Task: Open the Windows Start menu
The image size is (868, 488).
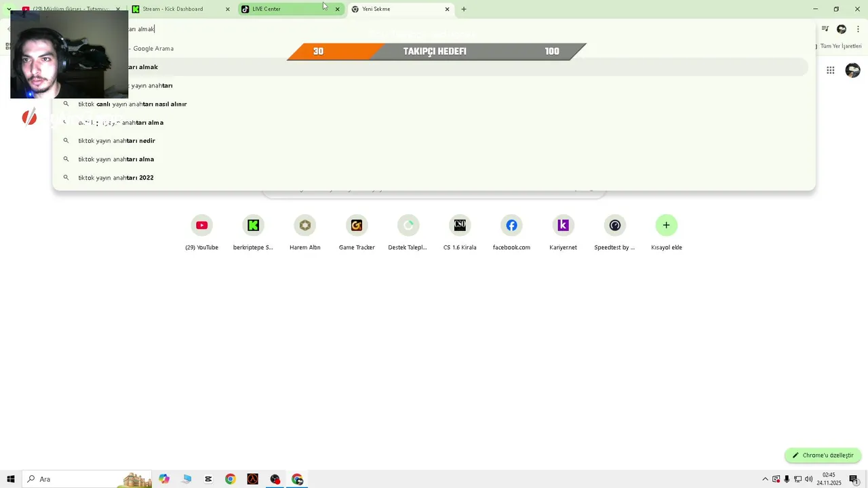Action: pos(11,479)
